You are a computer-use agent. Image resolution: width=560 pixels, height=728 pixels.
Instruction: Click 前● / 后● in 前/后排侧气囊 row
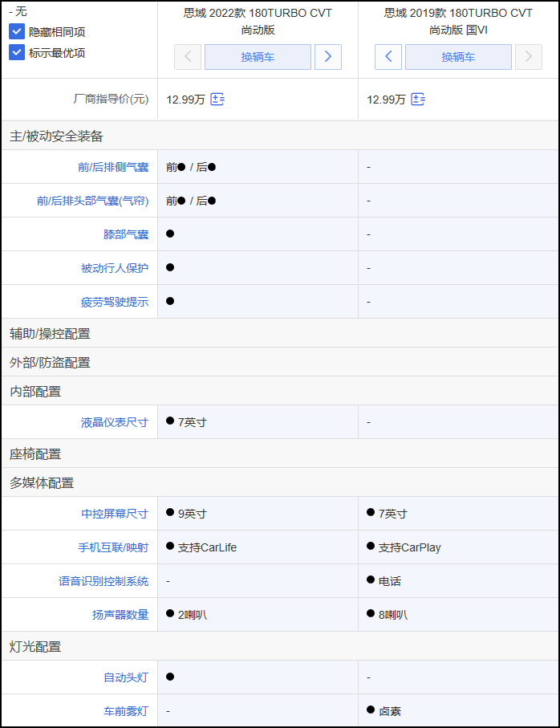191,167
